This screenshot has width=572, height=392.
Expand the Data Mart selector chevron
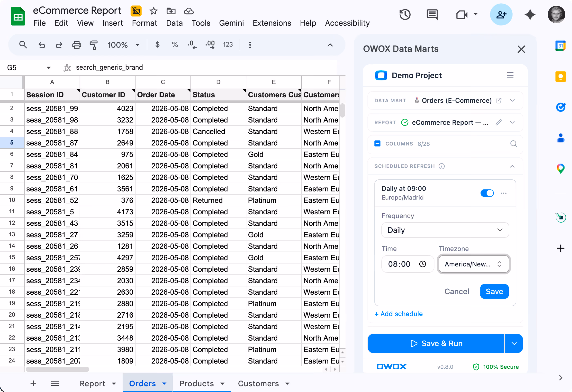(x=512, y=100)
